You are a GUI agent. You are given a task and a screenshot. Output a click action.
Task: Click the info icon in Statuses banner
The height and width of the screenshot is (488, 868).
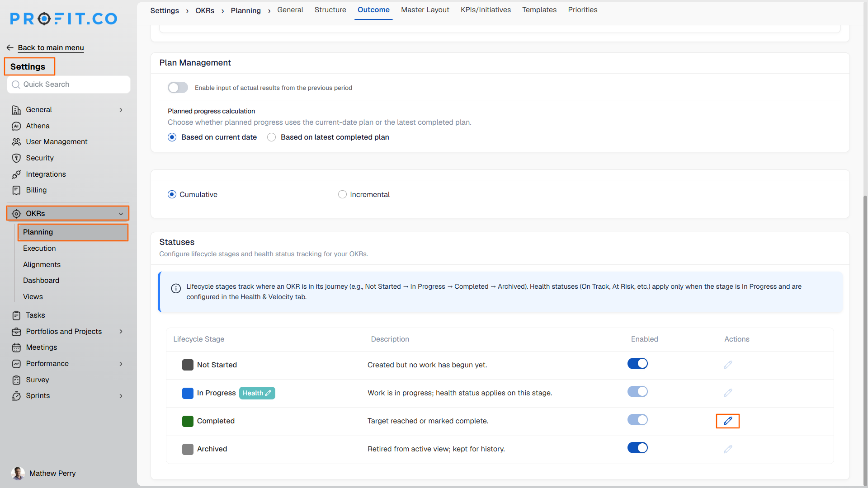(176, 288)
